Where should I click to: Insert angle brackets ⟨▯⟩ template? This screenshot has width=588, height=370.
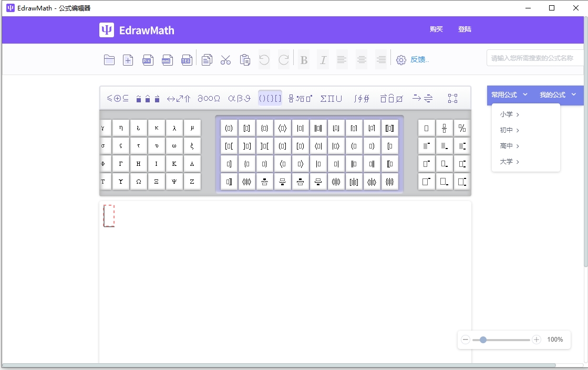click(x=282, y=128)
